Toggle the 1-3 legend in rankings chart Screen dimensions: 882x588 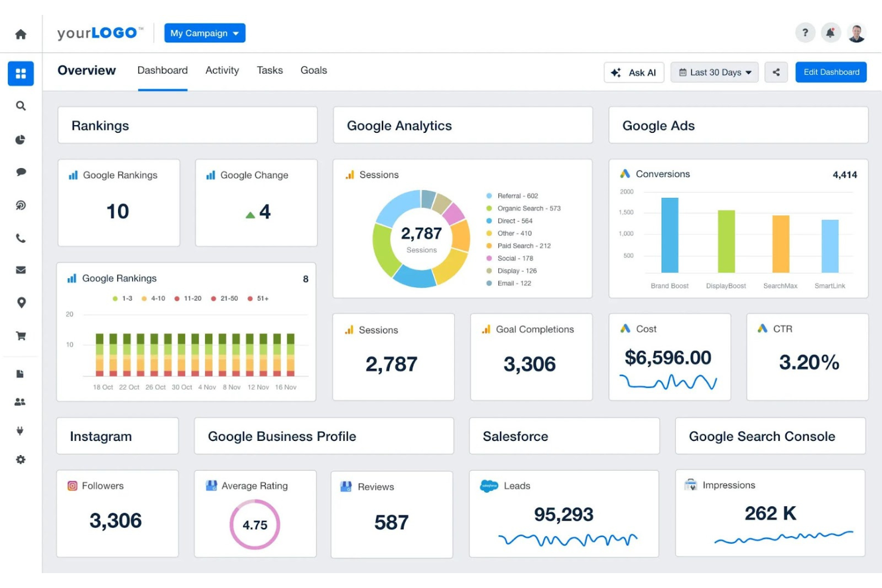click(123, 298)
